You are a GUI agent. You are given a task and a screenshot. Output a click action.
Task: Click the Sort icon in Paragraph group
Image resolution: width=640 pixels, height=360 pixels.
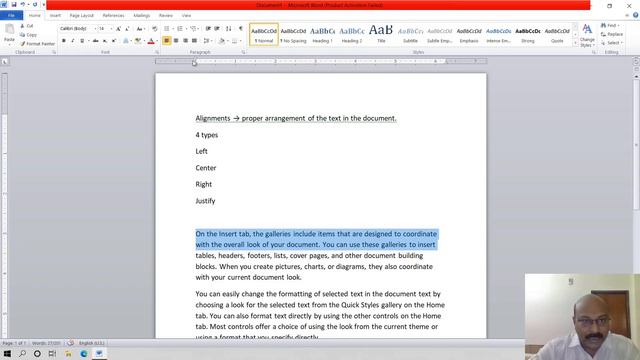[x=229, y=29]
